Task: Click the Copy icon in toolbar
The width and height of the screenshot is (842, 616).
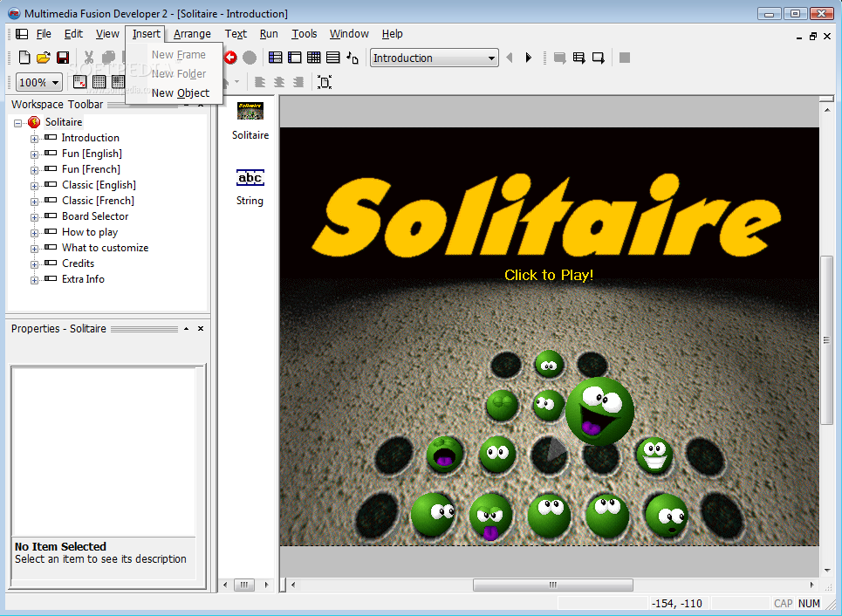Action: [108, 58]
